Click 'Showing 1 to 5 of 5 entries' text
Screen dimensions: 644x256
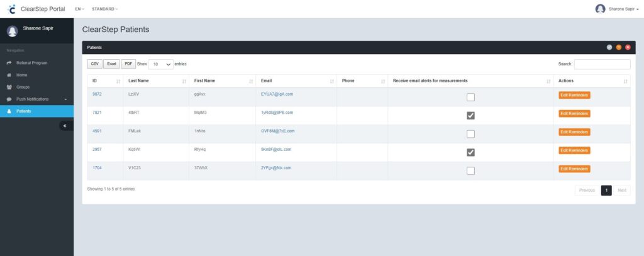click(111, 189)
